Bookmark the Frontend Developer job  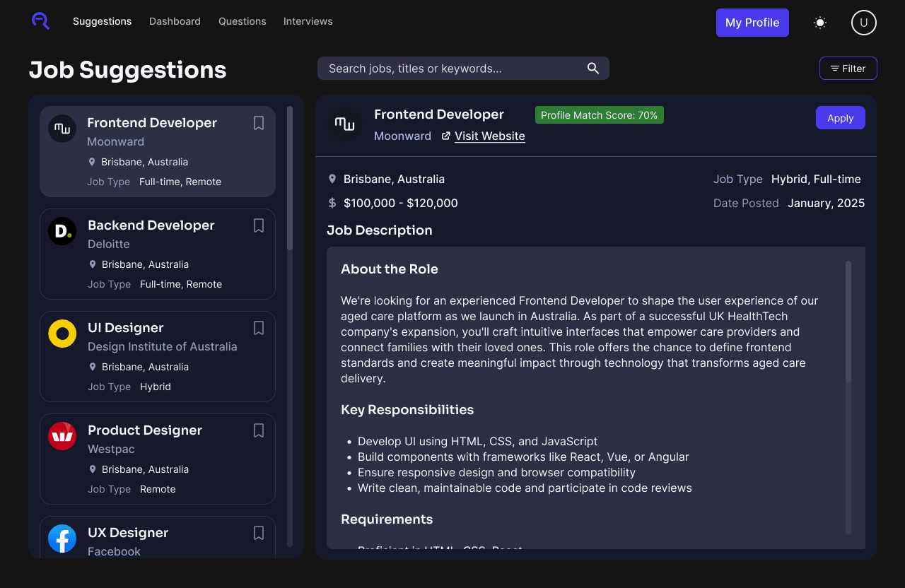coord(258,123)
